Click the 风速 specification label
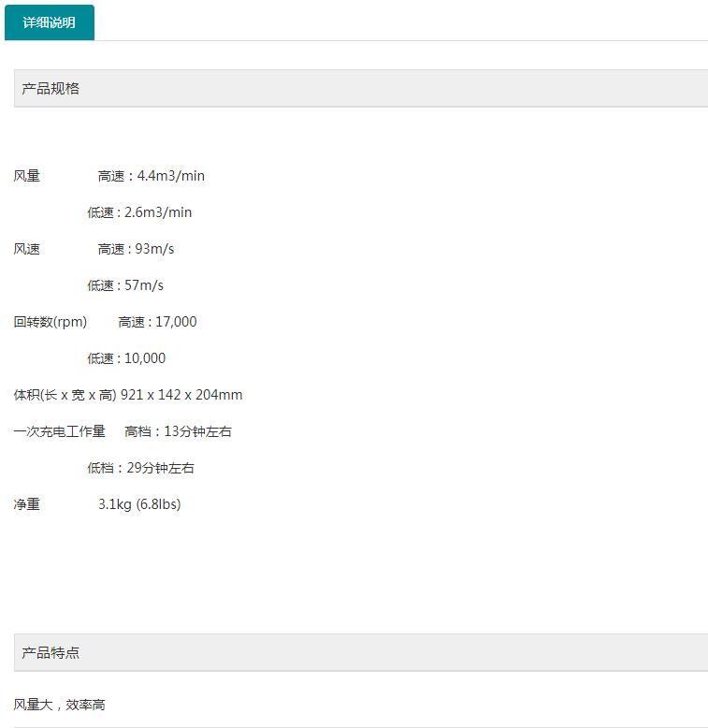This screenshot has height=728, width=708. pos(27,249)
